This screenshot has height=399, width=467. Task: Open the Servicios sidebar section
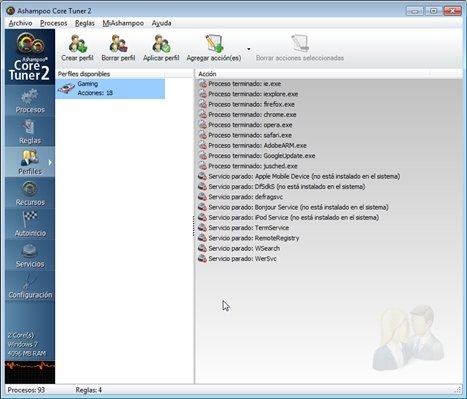pos(30,255)
